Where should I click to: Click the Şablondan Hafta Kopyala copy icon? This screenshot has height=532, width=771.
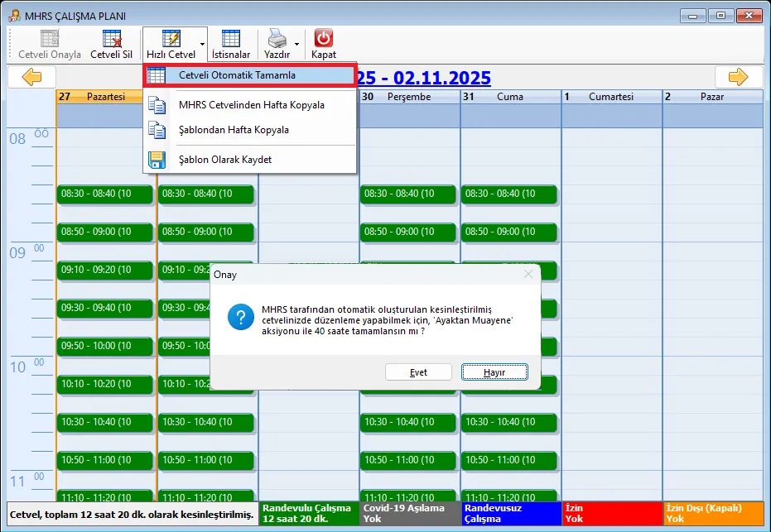click(157, 130)
